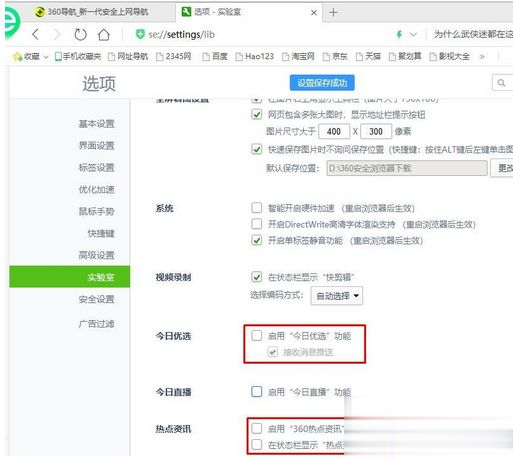Enable 在状态栏显示热点 checkbox
Image resolution: width=513 pixels, height=459 pixels.
coord(256,444)
